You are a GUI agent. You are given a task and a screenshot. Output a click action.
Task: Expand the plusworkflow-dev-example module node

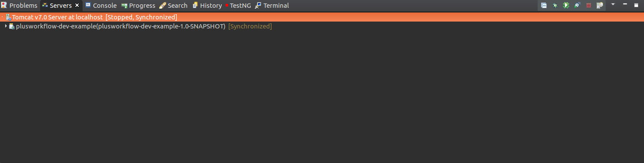[x=6, y=26]
